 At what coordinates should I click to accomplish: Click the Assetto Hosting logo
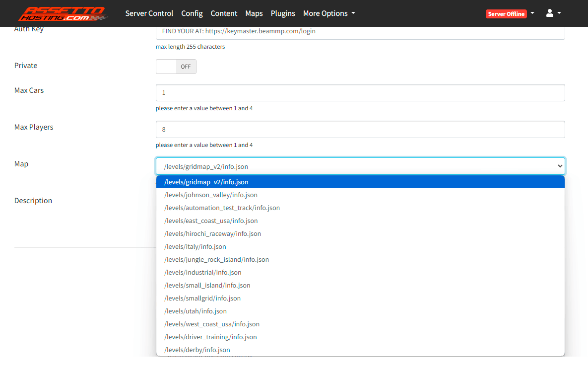(x=63, y=13)
